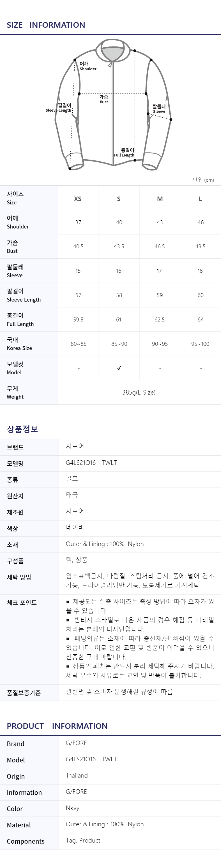Select the M size column header
Screen dimensions: 221x868
160,199
